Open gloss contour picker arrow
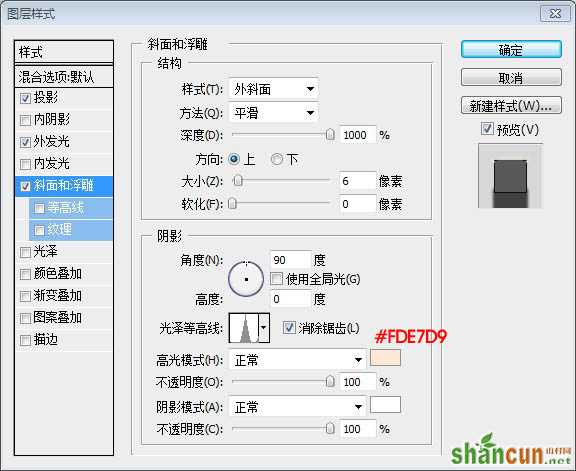576x471 pixels. 264,328
